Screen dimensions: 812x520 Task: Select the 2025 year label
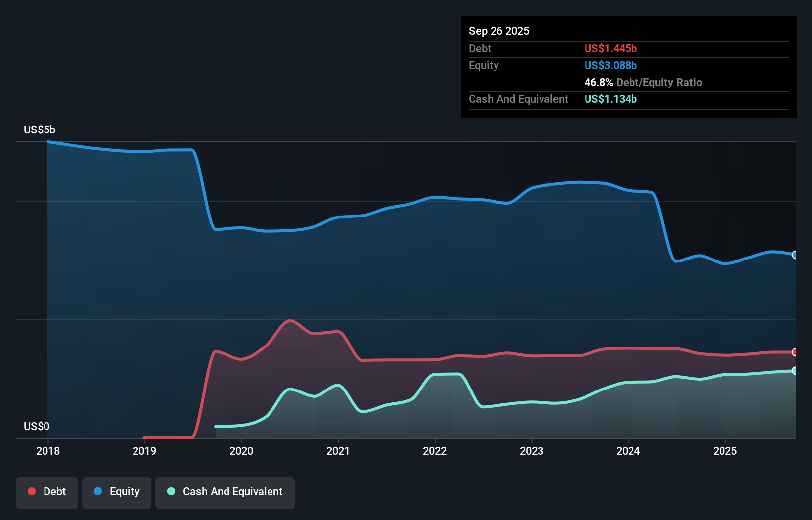click(725, 451)
